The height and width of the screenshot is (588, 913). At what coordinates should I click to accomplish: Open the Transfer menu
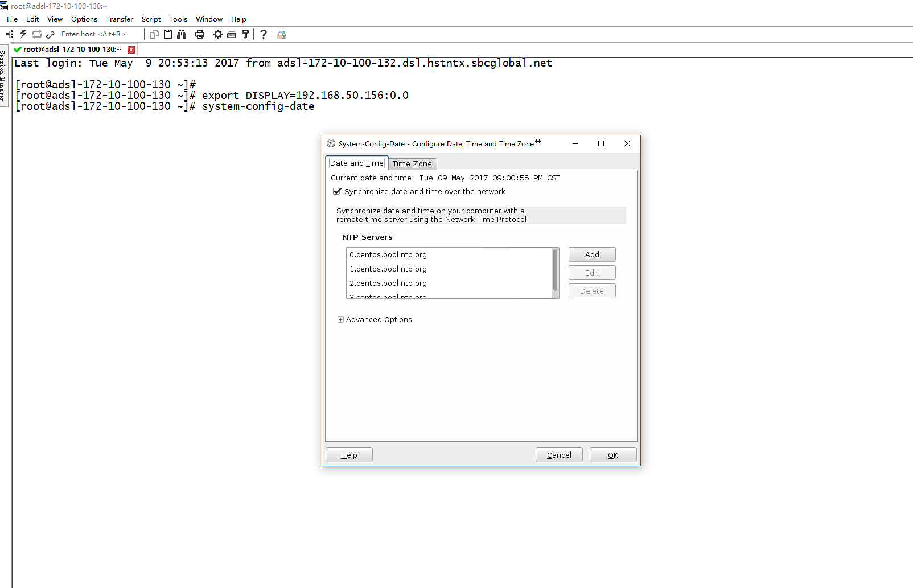point(119,19)
